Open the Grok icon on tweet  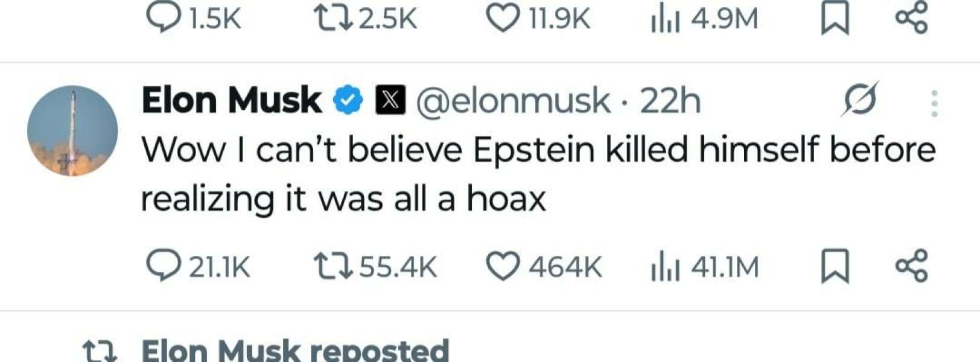(859, 99)
